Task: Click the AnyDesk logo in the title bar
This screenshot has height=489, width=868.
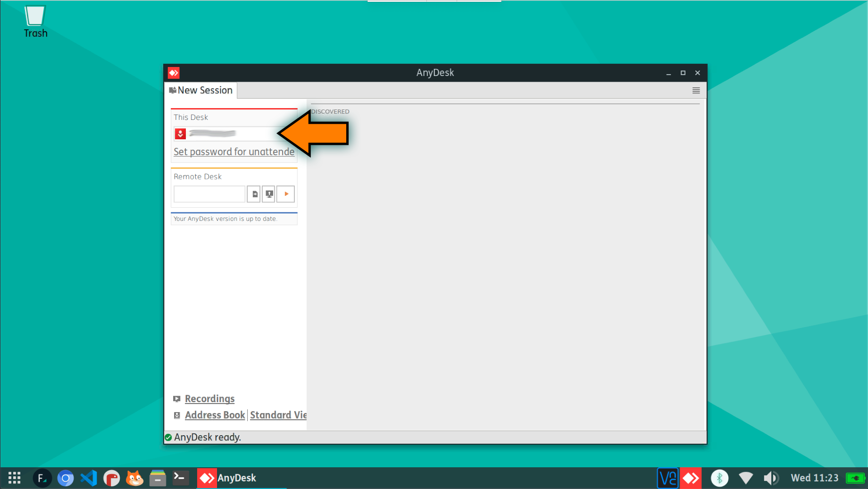Action: (x=174, y=73)
